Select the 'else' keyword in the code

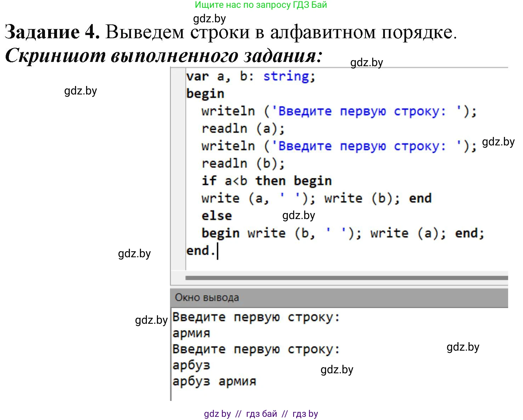tap(216, 215)
